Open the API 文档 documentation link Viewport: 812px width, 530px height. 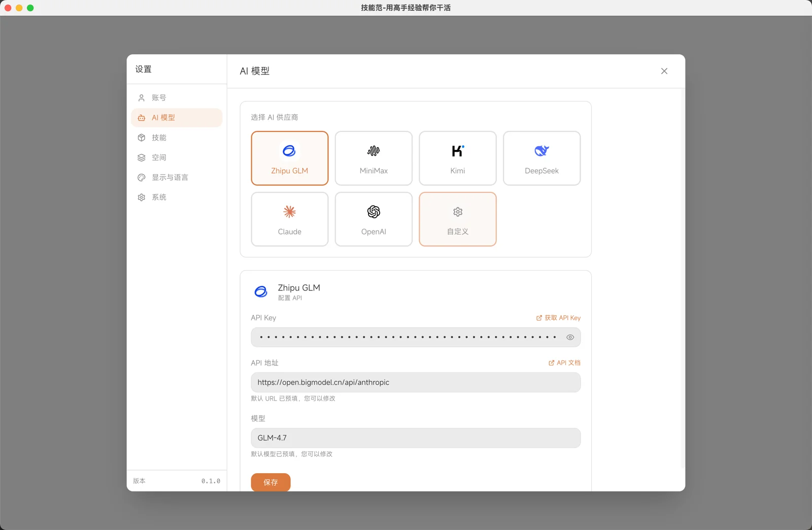point(564,363)
